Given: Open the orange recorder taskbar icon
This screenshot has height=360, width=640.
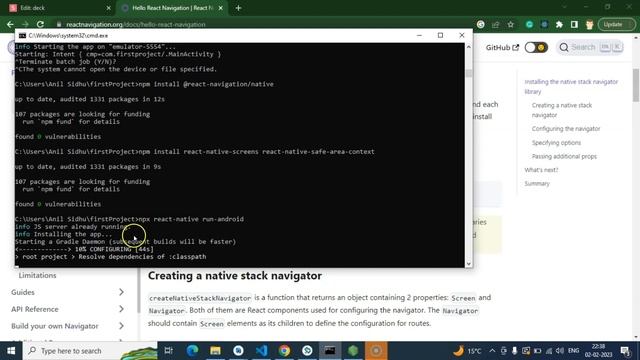Looking at the screenshot, I should pyautogui.click(x=376, y=351).
